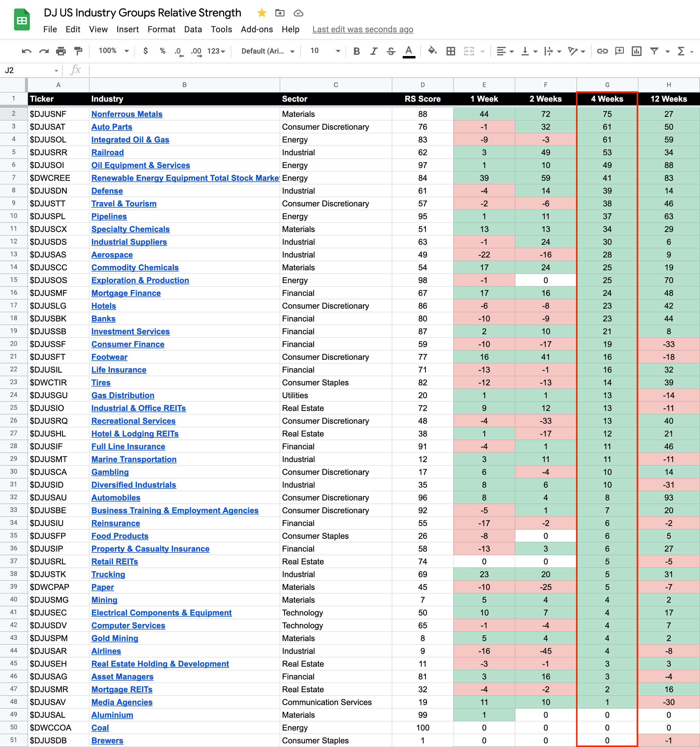This screenshot has width=700, height=747.
Task: Select the Paint format roller icon
Action: coord(78,51)
